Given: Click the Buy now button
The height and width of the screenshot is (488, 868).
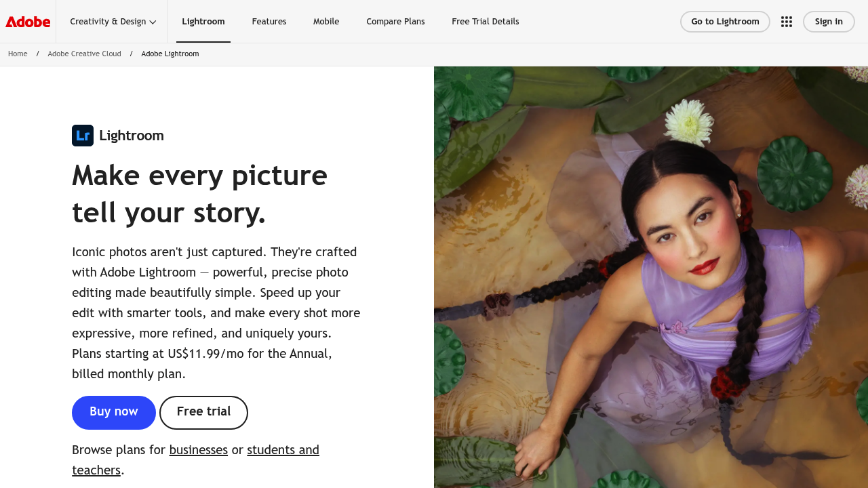Looking at the screenshot, I should tap(114, 413).
